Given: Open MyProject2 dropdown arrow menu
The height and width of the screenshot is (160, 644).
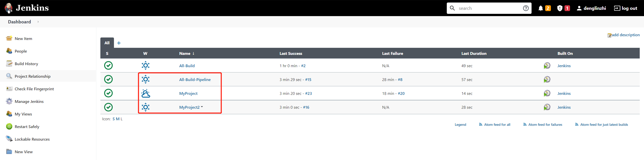Looking at the screenshot, I should [x=202, y=107].
